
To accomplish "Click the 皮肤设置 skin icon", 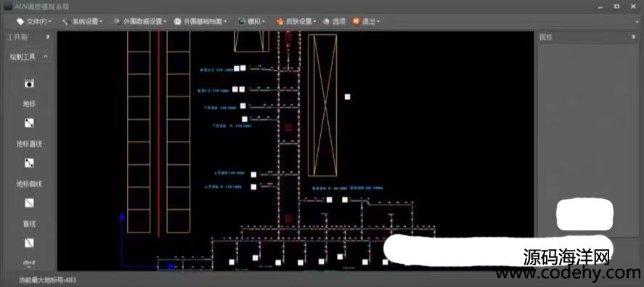I will (x=280, y=21).
